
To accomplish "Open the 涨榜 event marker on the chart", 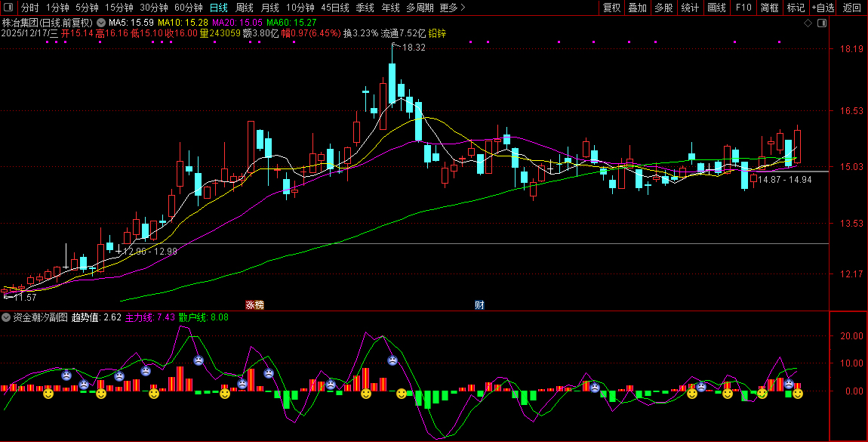I will pos(254,305).
